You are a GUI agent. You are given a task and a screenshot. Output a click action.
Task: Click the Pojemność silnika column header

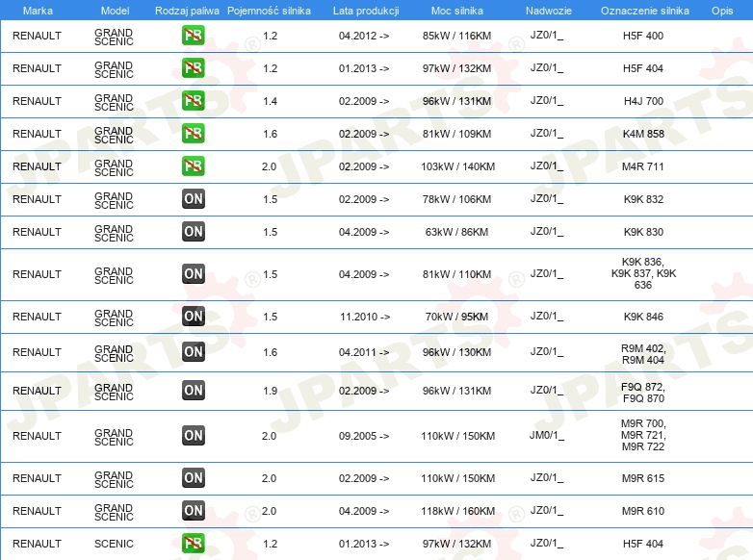click(269, 11)
